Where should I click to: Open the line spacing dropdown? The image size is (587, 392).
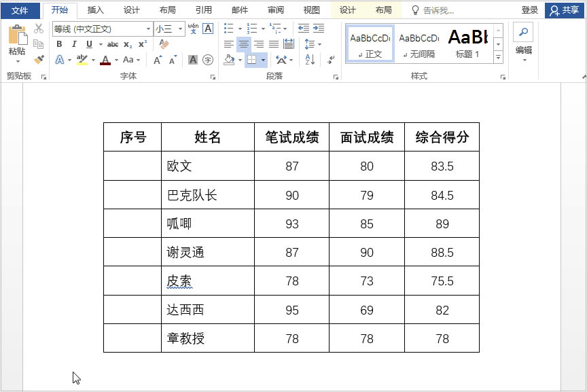[x=319, y=43]
